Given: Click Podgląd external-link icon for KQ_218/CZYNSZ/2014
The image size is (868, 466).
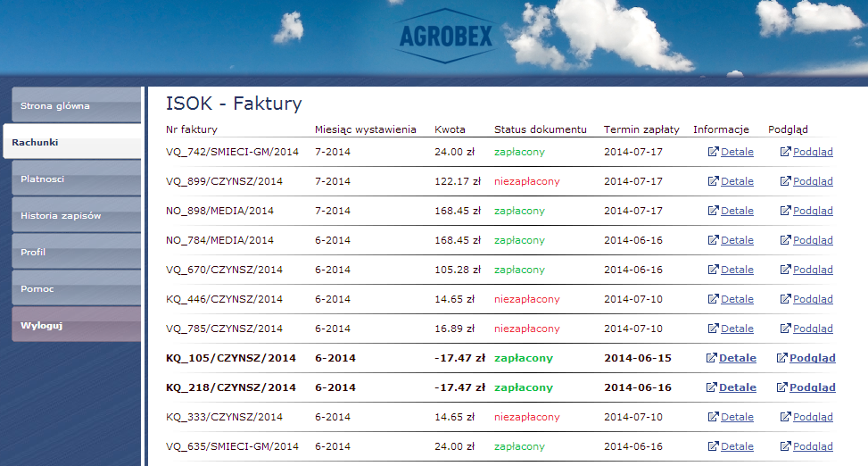Looking at the screenshot, I should click(x=781, y=387).
